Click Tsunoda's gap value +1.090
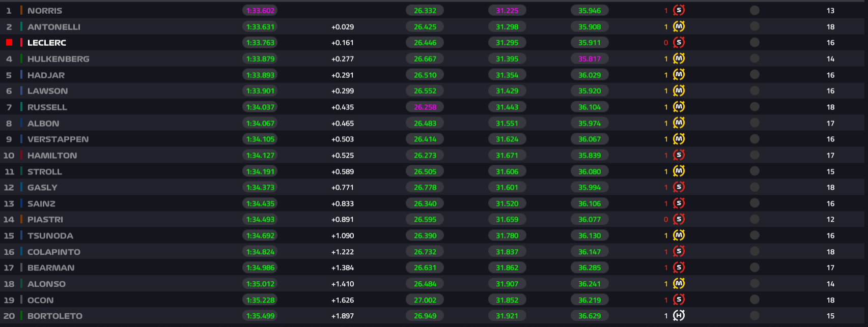The height and width of the screenshot is (327, 868). tap(343, 235)
